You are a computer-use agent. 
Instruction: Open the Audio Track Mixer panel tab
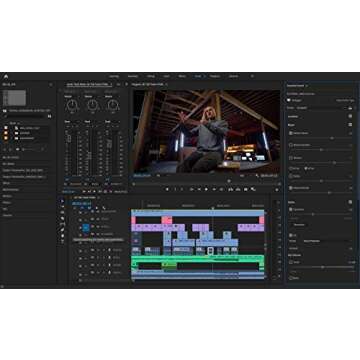point(89,85)
